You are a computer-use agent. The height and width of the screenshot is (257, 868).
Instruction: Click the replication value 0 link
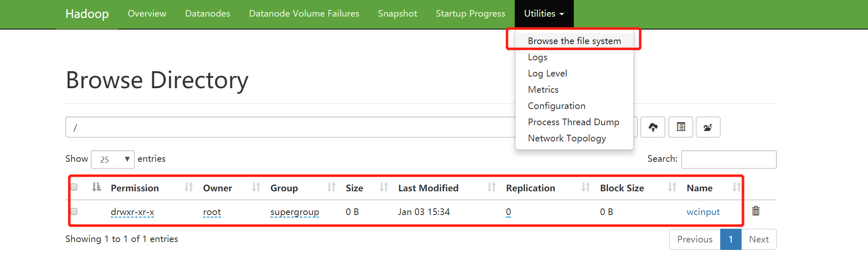[x=508, y=212]
